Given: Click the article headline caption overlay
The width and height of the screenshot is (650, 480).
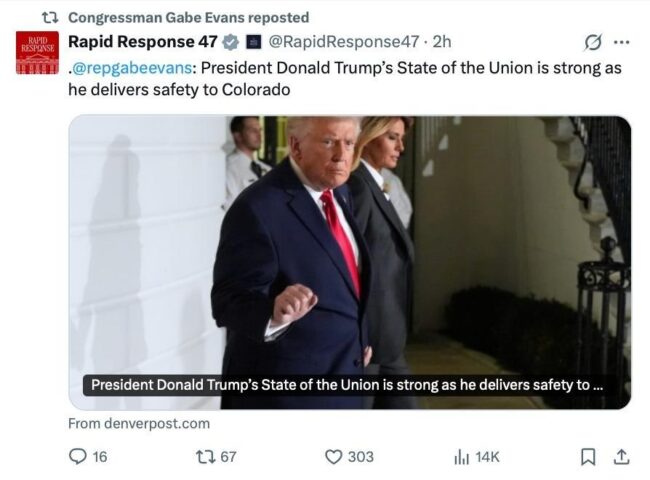Looking at the screenshot, I should 347,385.
